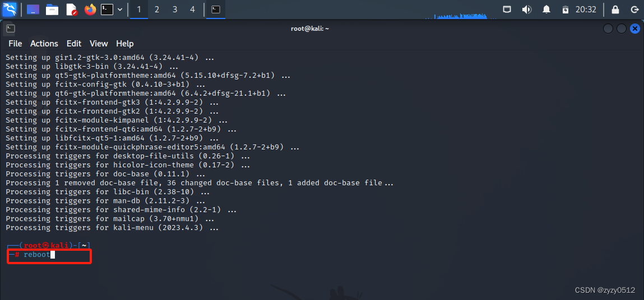The image size is (644, 300).
Task: Open the terminal launcher in the panel
Action: pos(107,9)
